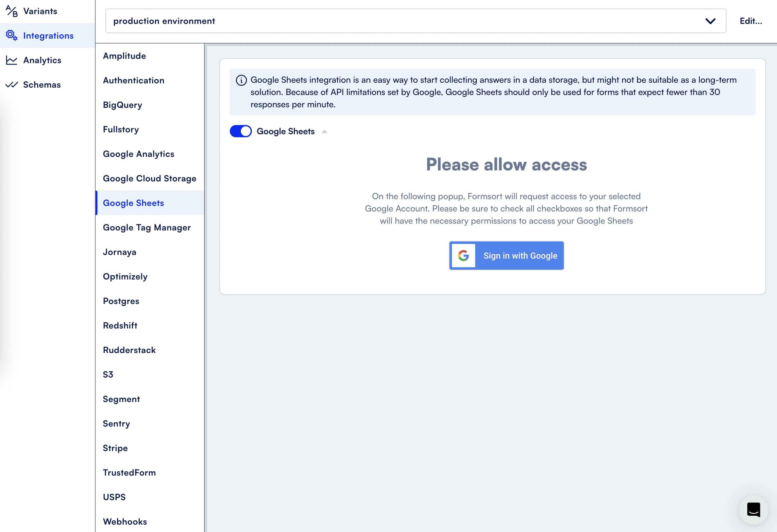Select the Authentication integration
The height and width of the screenshot is (532, 777).
(x=150, y=80)
